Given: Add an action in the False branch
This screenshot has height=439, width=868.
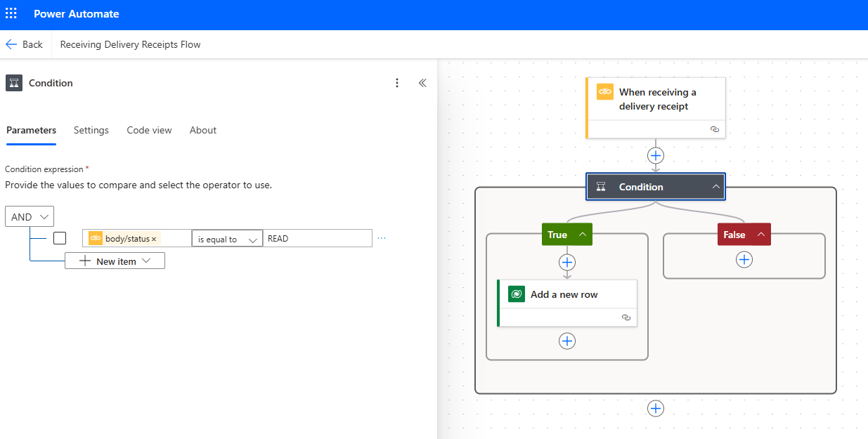Looking at the screenshot, I should pyautogui.click(x=744, y=259).
